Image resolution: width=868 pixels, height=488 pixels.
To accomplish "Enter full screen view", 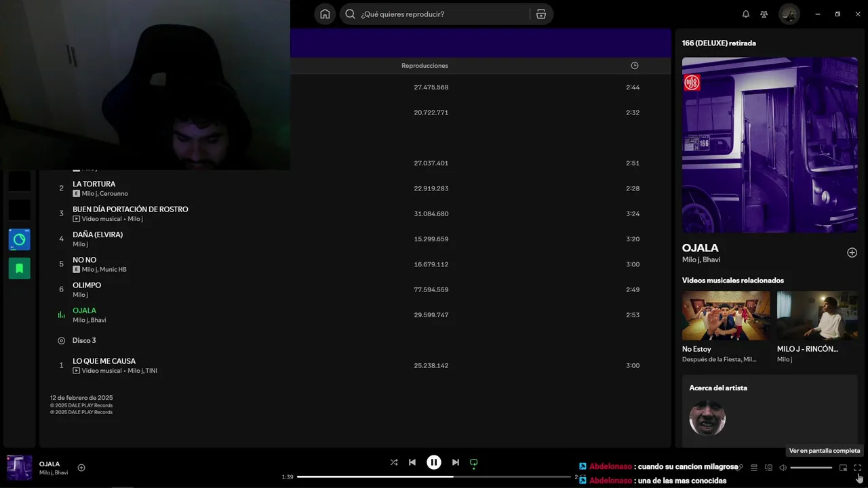I will point(857,468).
